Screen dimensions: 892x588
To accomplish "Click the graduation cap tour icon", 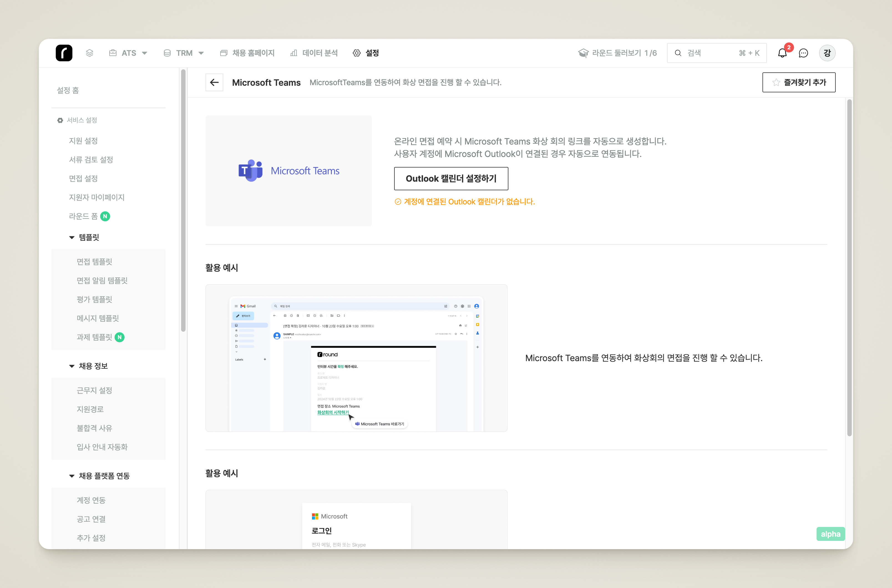I will (x=583, y=53).
